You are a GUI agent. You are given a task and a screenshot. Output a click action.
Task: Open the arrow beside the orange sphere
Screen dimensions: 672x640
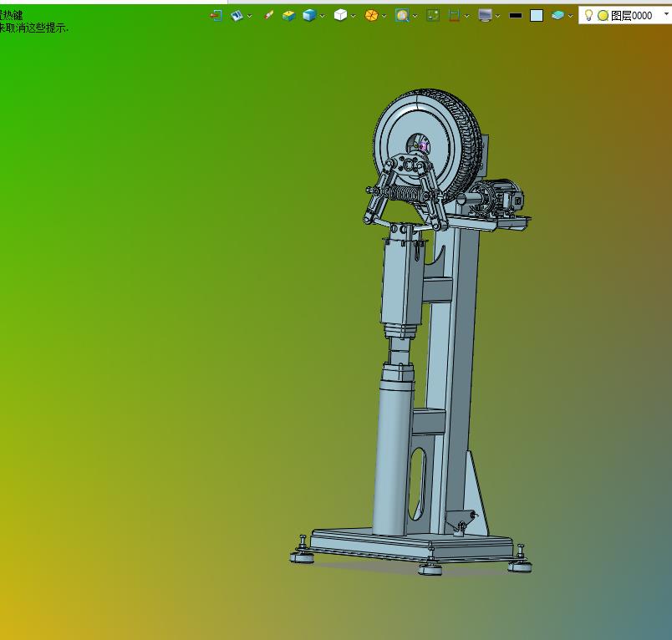click(384, 16)
